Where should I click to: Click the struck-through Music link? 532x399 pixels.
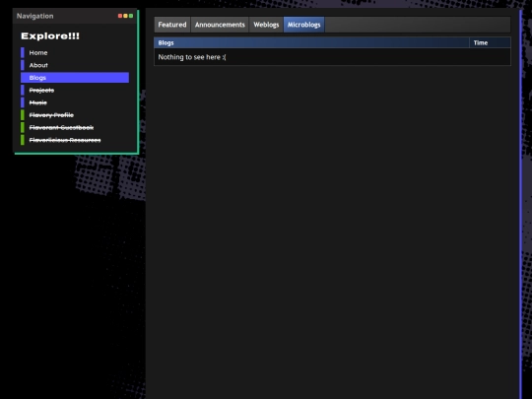click(75, 102)
